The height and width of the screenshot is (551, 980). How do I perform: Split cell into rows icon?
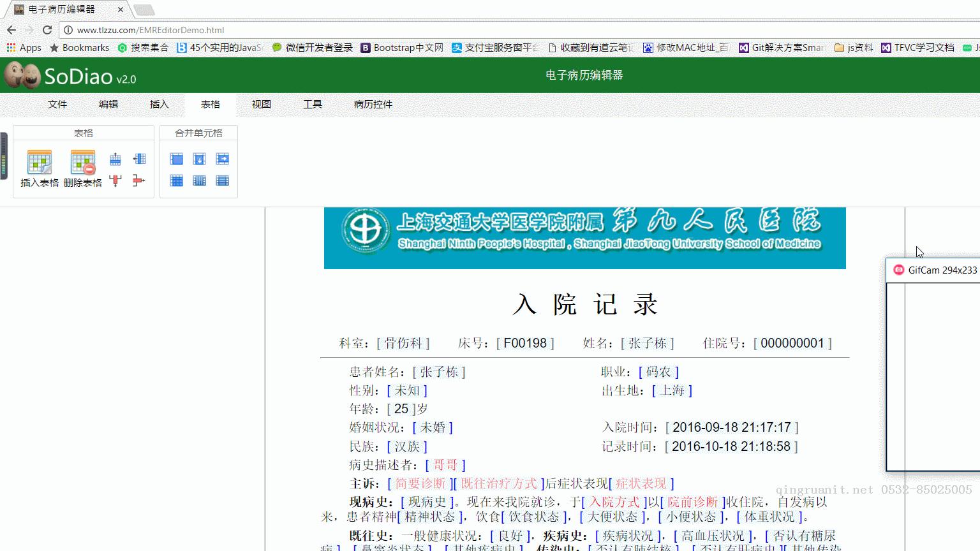point(223,181)
